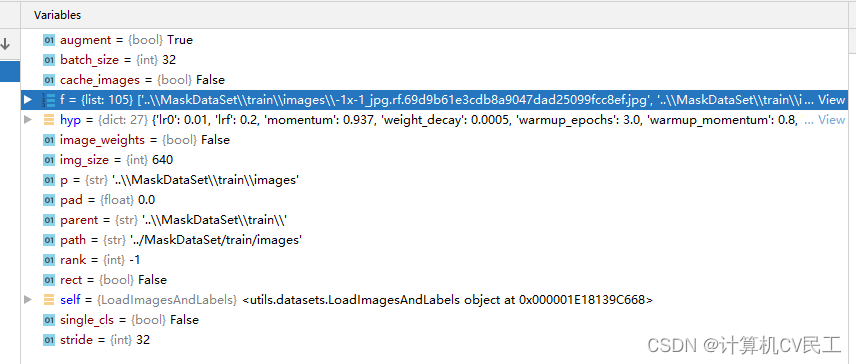Click the parent variable type icon
This screenshot has width=856, height=364.
(49, 220)
